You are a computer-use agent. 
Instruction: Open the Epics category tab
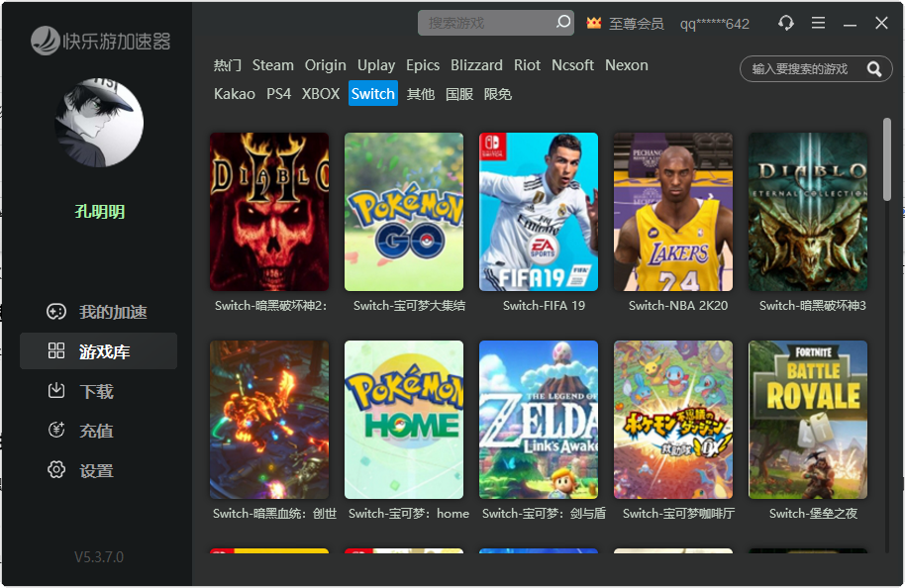423,65
